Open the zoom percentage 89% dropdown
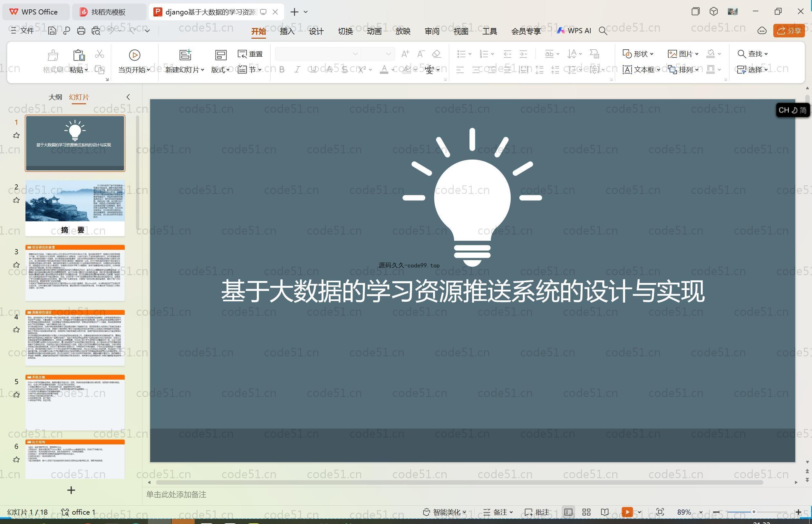The image size is (812, 524). pyautogui.click(x=701, y=512)
